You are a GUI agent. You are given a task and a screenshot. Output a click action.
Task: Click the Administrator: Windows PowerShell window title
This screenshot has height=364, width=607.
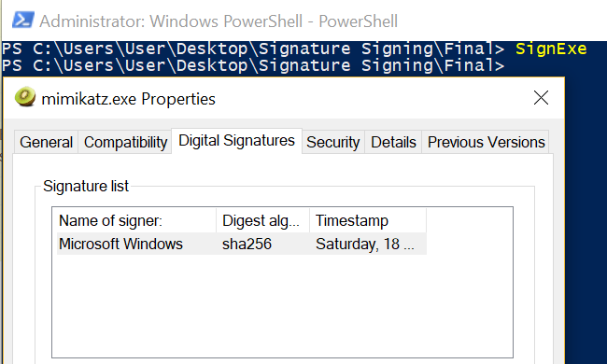point(219,21)
